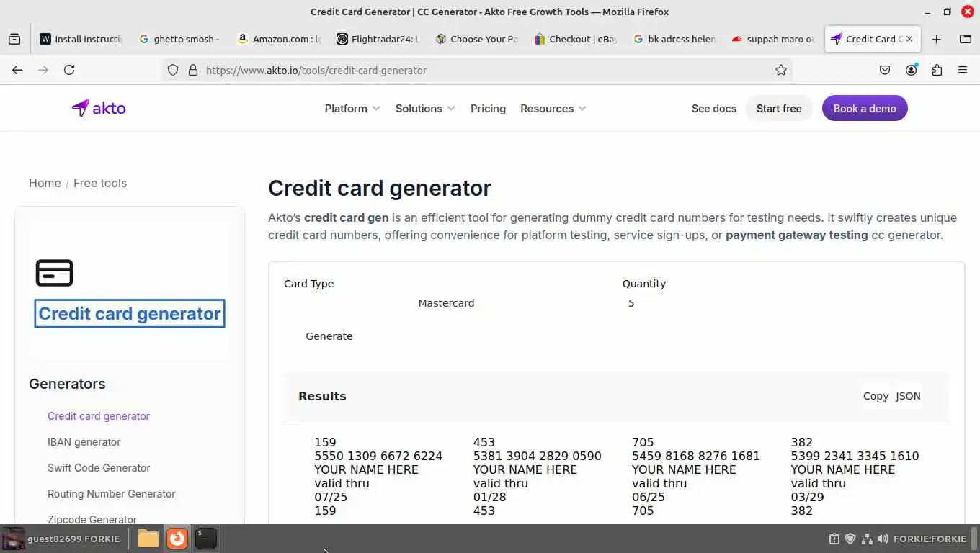Expand the Resources dropdown menu
Image resolution: width=980 pixels, height=553 pixels.
(x=553, y=109)
